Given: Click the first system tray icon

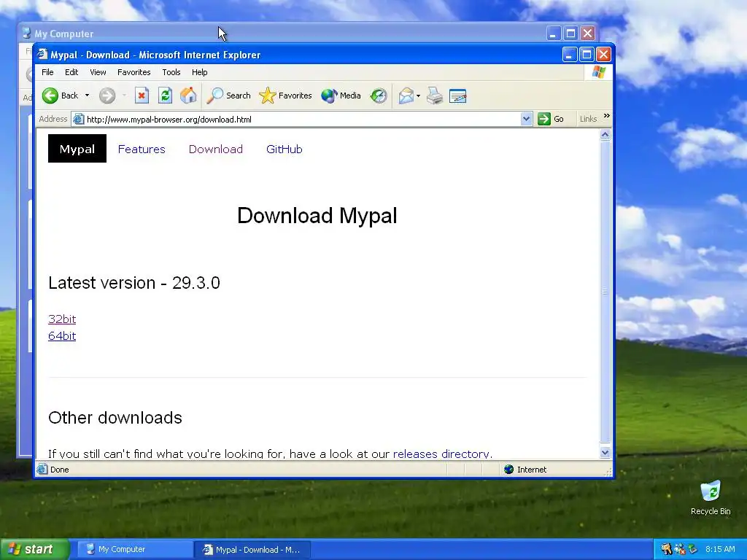Looking at the screenshot, I should click(667, 549).
